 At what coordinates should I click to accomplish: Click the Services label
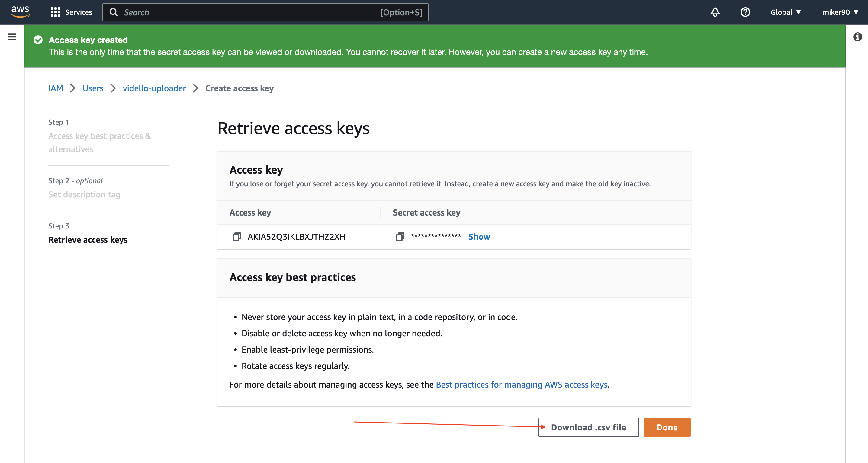(x=79, y=12)
